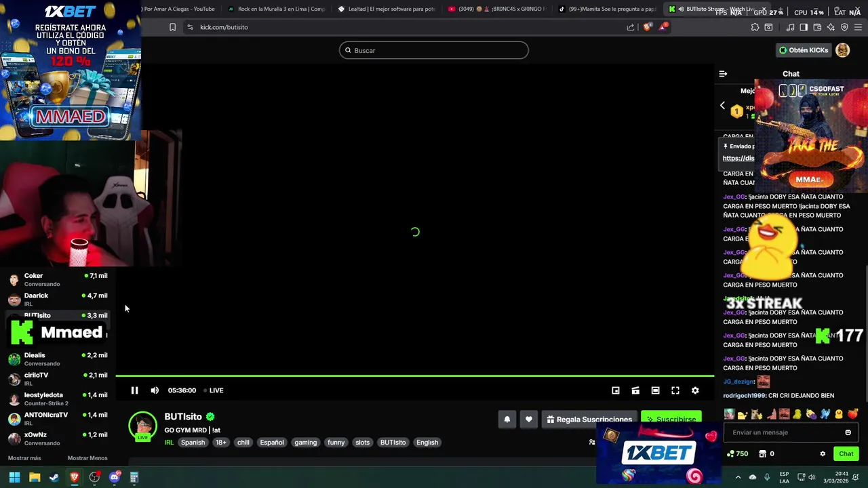Open emoji picker in chat input
Viewport: 868px width, 488px height.
click(x=848, y=432)
